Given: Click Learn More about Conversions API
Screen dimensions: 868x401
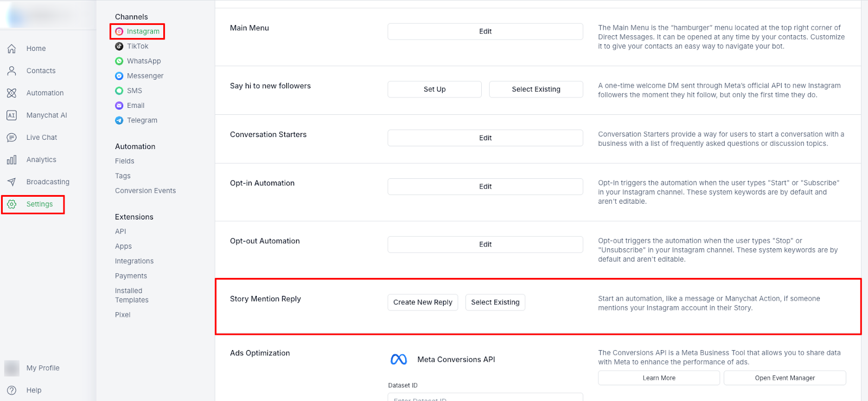Looking at the screenshot, I should tap(659, 378).
